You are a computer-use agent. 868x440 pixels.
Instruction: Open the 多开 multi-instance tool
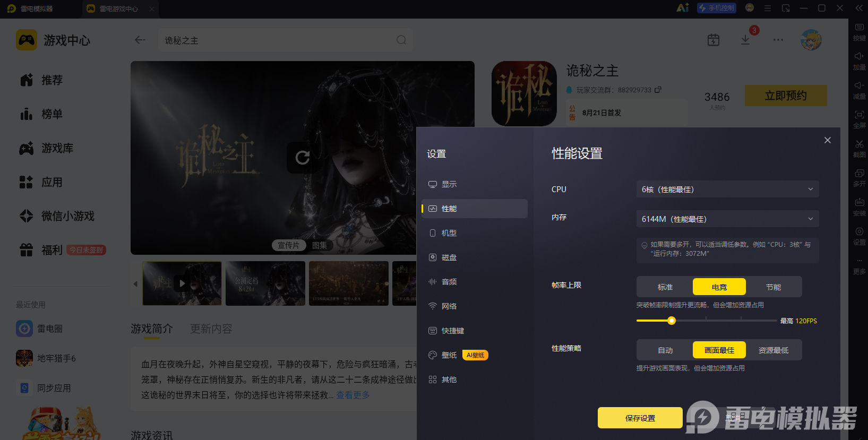(x=859, y=178)
